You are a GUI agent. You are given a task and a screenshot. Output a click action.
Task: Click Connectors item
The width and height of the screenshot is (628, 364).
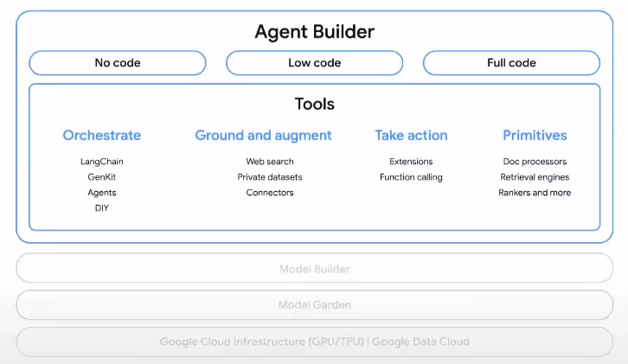[x=270, y=193]
